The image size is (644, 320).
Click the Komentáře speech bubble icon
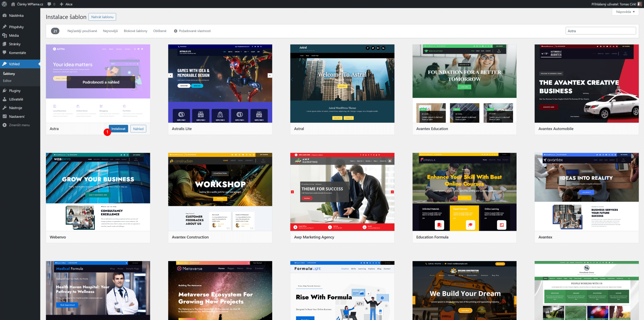(5, 53)
